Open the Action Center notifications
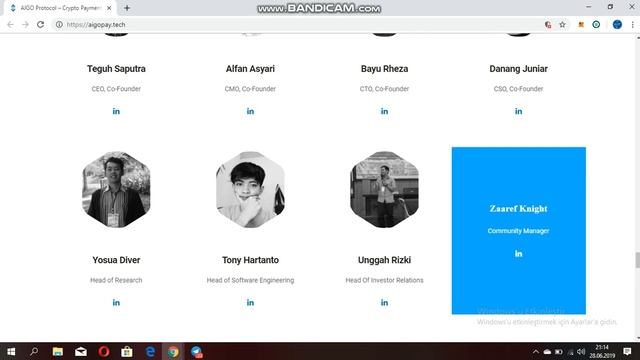This screenshot has height=360, width=640. tap(627, 351)
